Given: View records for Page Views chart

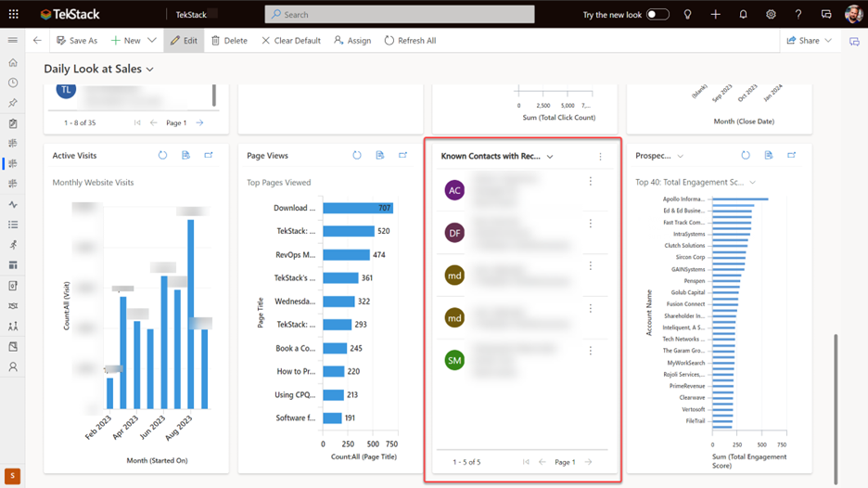Looking at the screenshot, I should (380, 155).
